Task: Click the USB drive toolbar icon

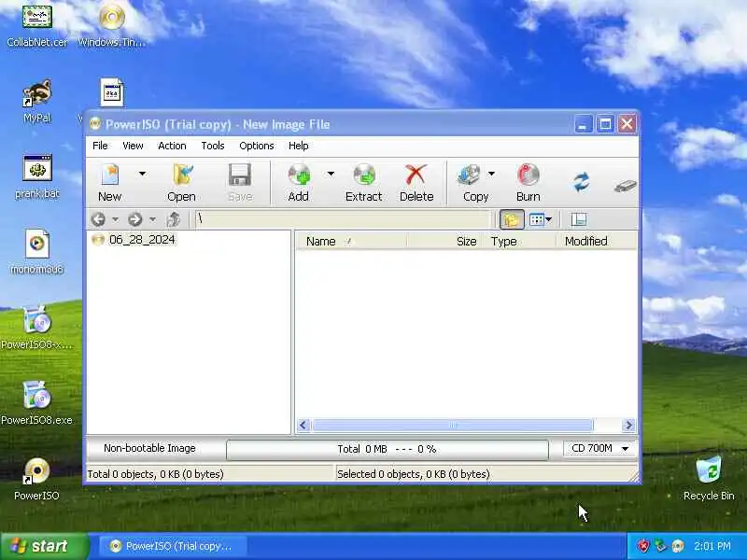Action: pos(625,186)
